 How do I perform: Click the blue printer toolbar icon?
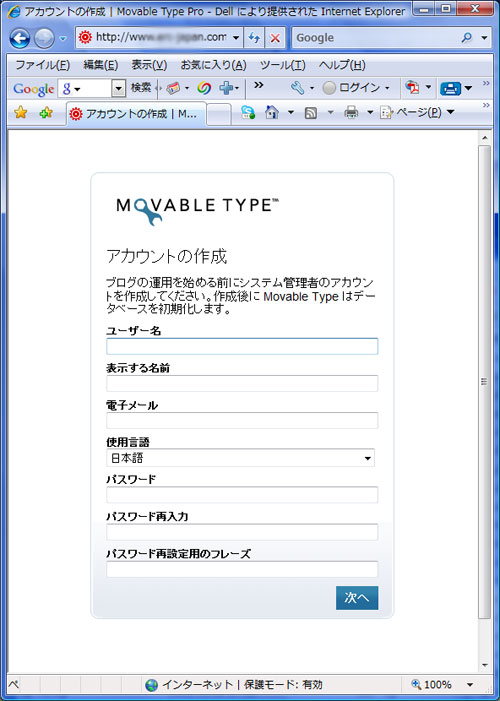(450, 89)
